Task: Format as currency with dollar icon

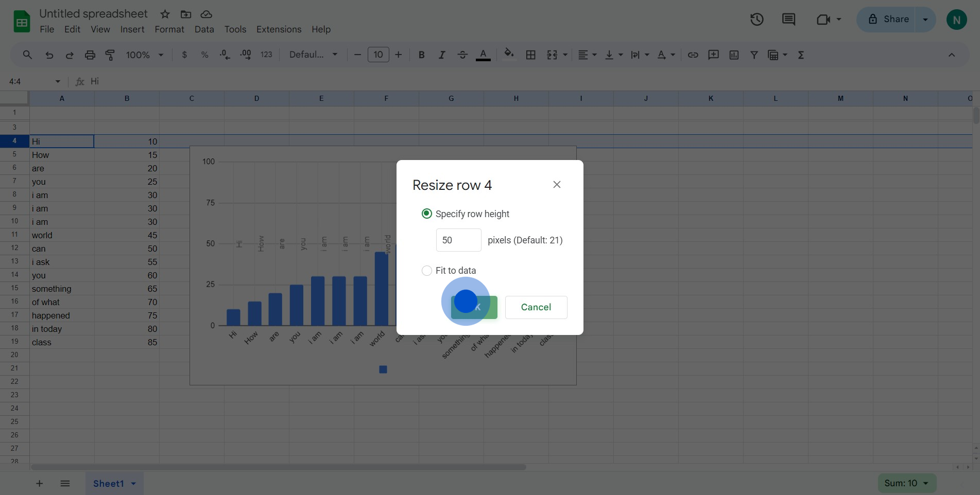Action: (x=184, y=55)
